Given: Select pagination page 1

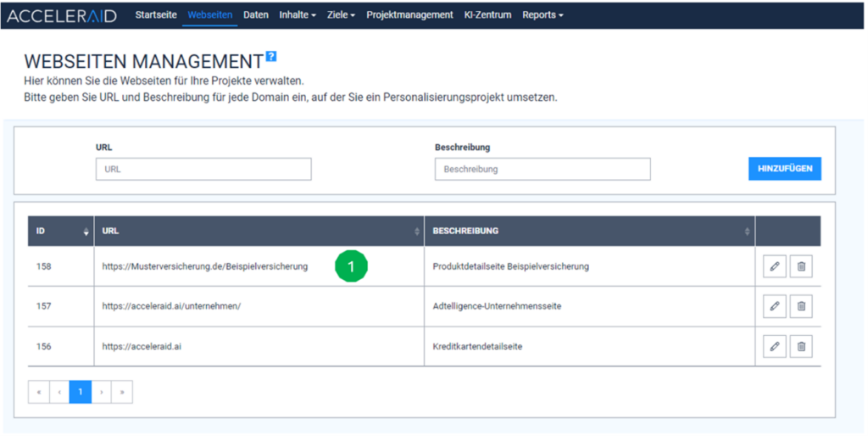Looking at the screenshot, I should click(81, 392).
